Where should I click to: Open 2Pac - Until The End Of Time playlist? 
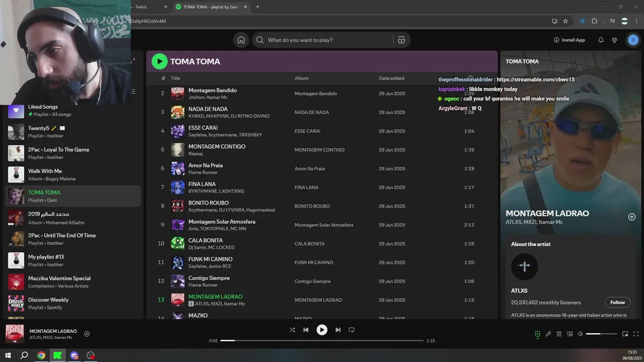73,239
